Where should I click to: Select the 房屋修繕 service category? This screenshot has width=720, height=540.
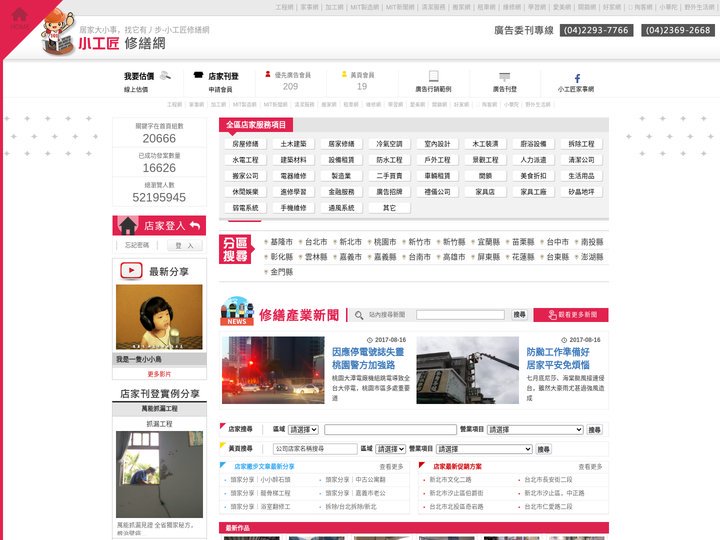click(245, 144)
